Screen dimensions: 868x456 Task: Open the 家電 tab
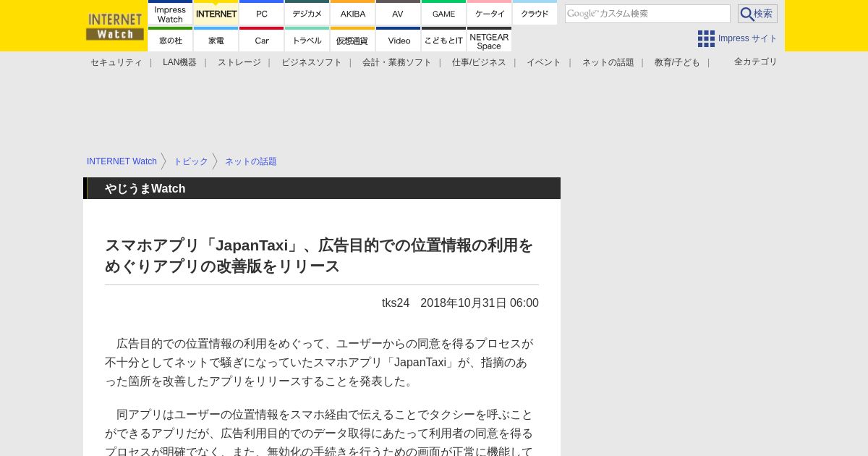pyautogui.click(x=216, y=39)
